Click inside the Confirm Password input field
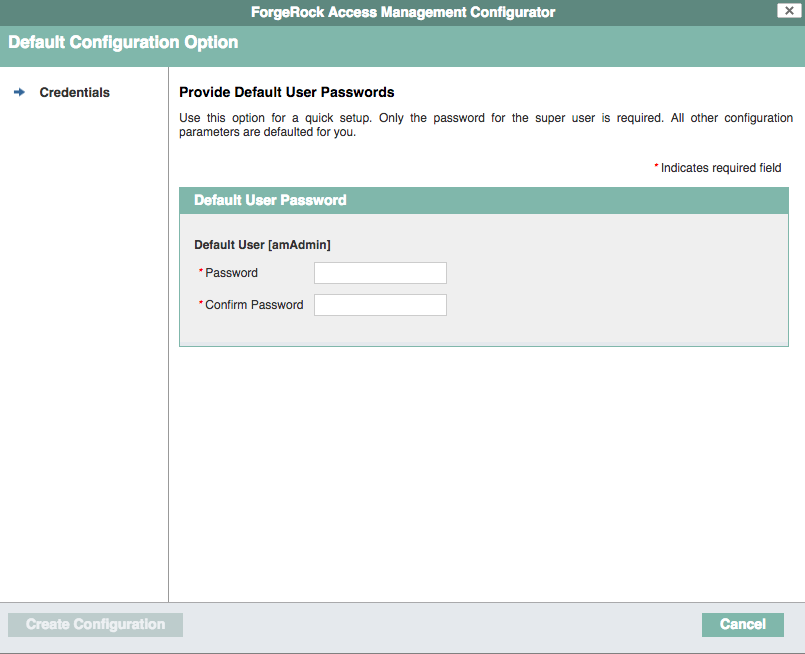 (x=380, y=305)
